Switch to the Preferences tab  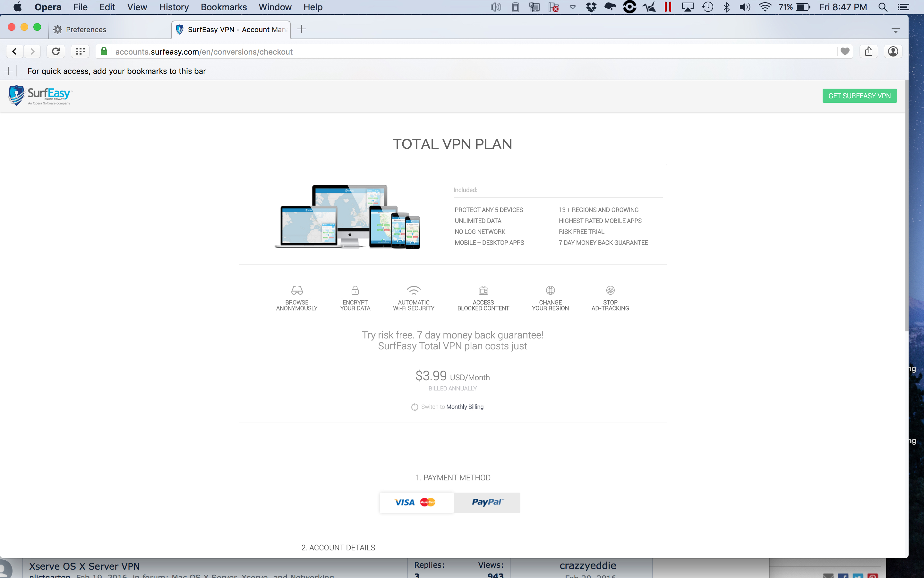coord(110,30)
